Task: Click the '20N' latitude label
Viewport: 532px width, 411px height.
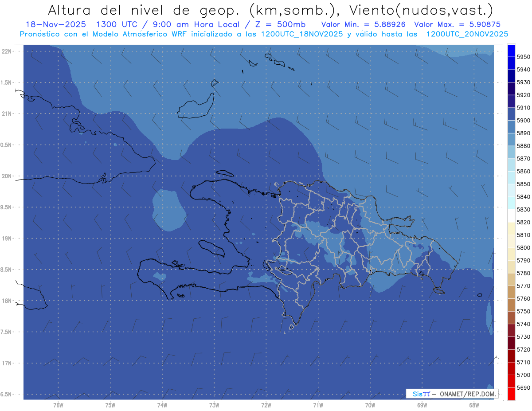Action: 7,176
